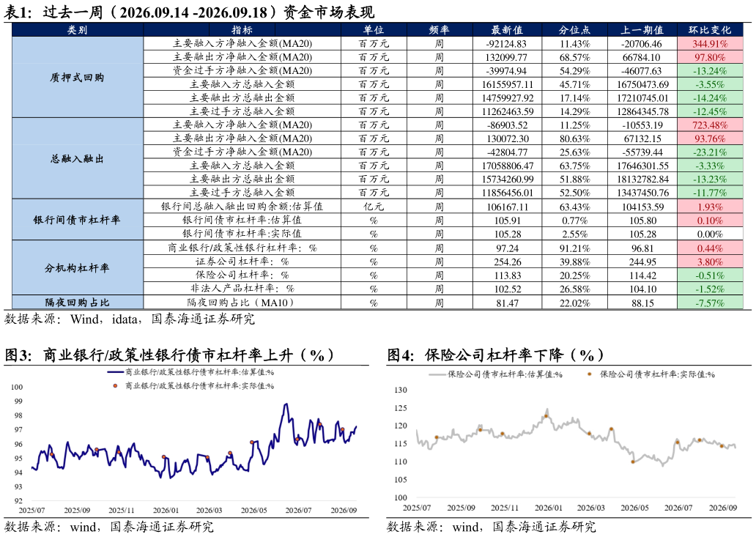
Task: Click the 图4 chart title
Action: [x=496, y=355]
